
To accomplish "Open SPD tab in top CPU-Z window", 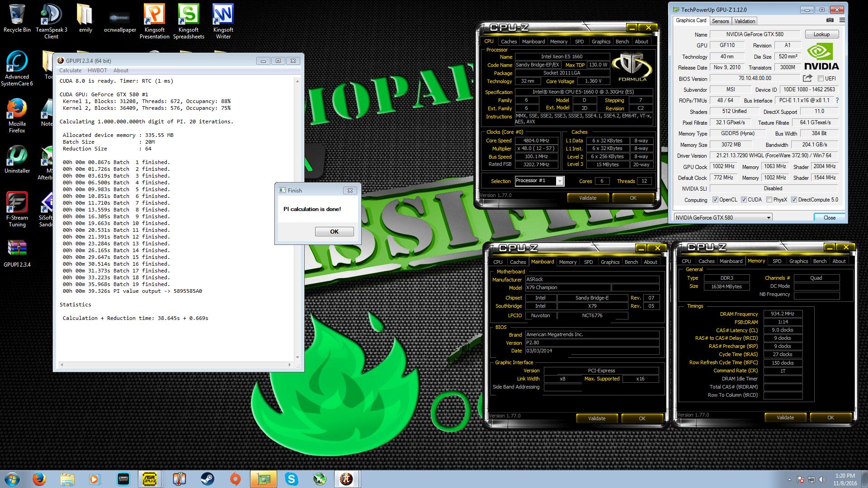I will point(579,42).
